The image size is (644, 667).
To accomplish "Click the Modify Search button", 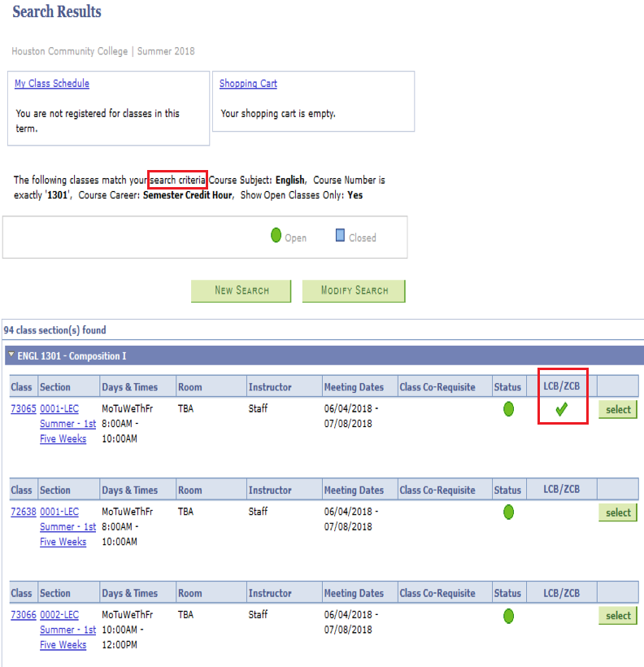I will pos(354,291).
